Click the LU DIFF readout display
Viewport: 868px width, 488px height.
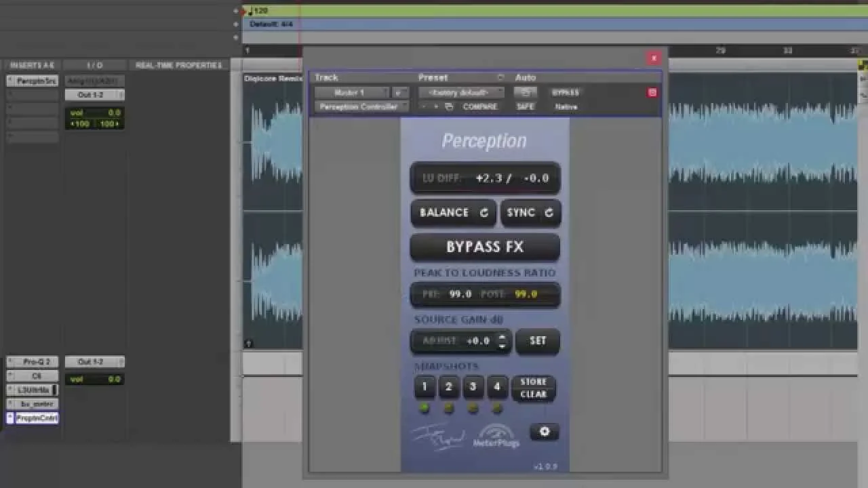[x=485, y=178]
